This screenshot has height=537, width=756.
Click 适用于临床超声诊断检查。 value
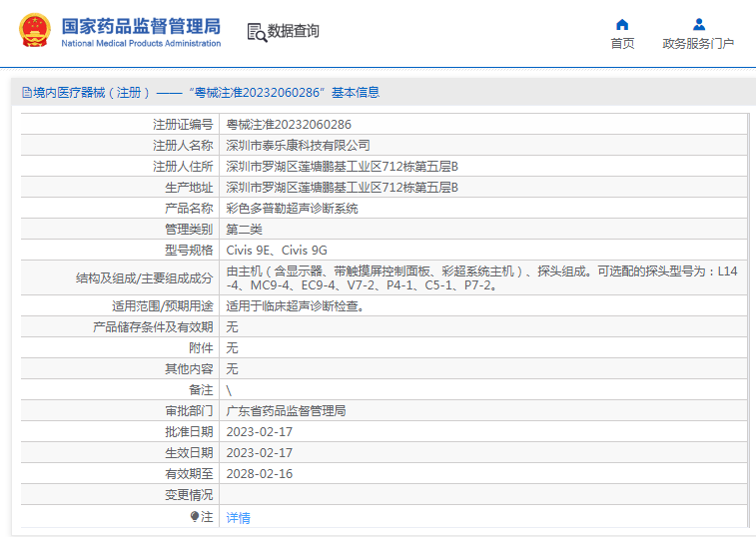pyautogui.click(x=298, y=306)
